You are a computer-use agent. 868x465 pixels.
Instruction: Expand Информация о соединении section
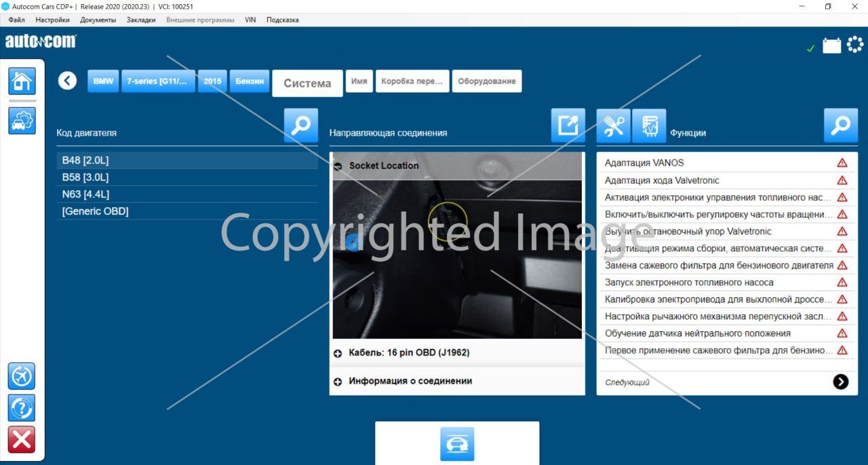pyautogui.click(x=338, y=382)
